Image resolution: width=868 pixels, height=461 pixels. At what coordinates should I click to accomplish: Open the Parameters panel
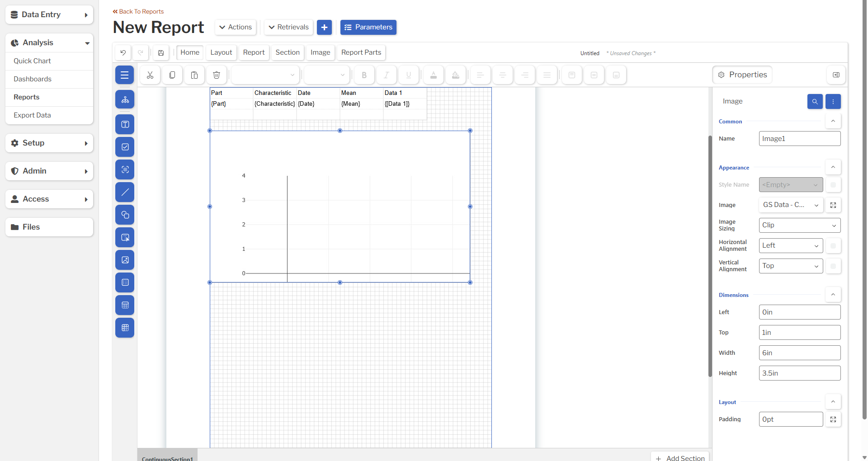[368, 27]
